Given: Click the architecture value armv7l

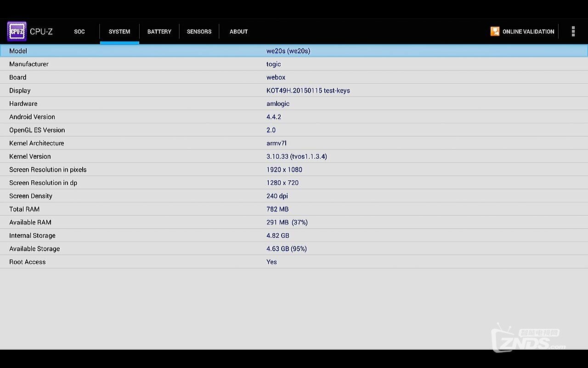Looking at the screenshot, I should tap(276, 143).
